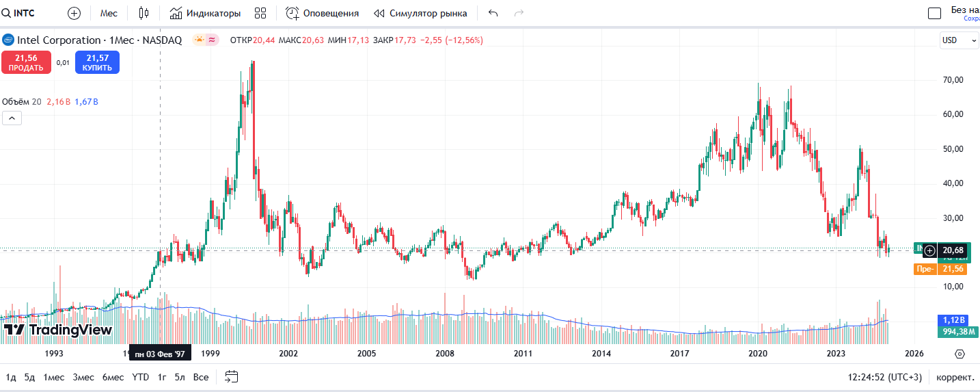
Task: Click the ЗАКР 17,73 close value
Action: tap(394, 40)
